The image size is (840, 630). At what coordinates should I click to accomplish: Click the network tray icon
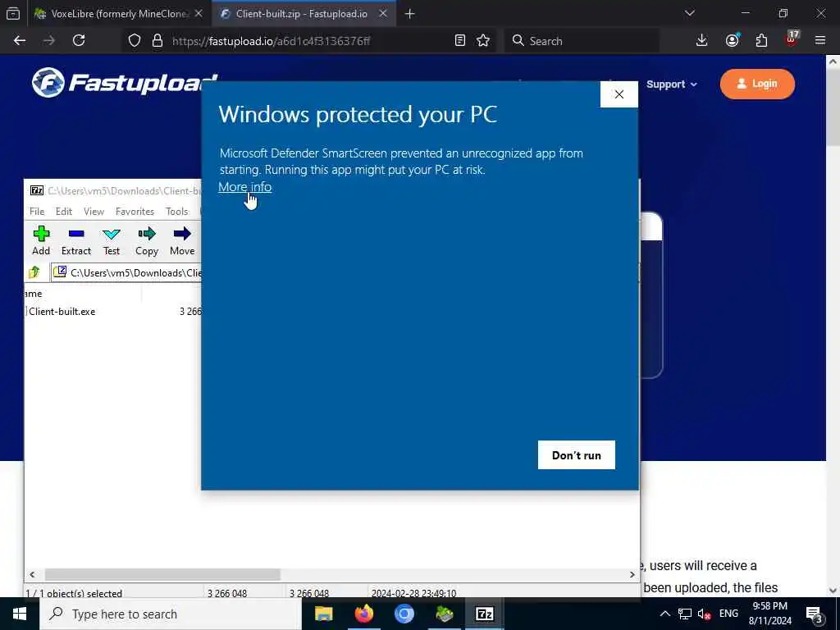pos(685,614)
